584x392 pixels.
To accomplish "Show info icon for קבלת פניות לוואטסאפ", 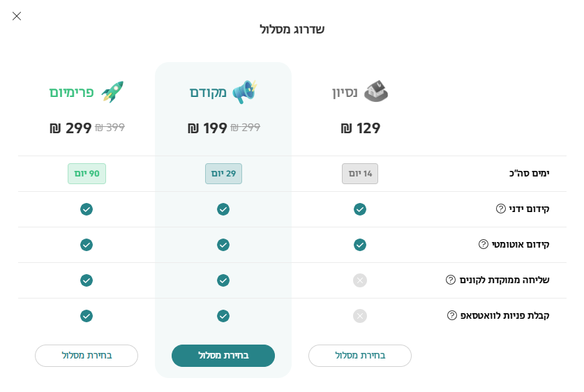I will coord(452,315).
